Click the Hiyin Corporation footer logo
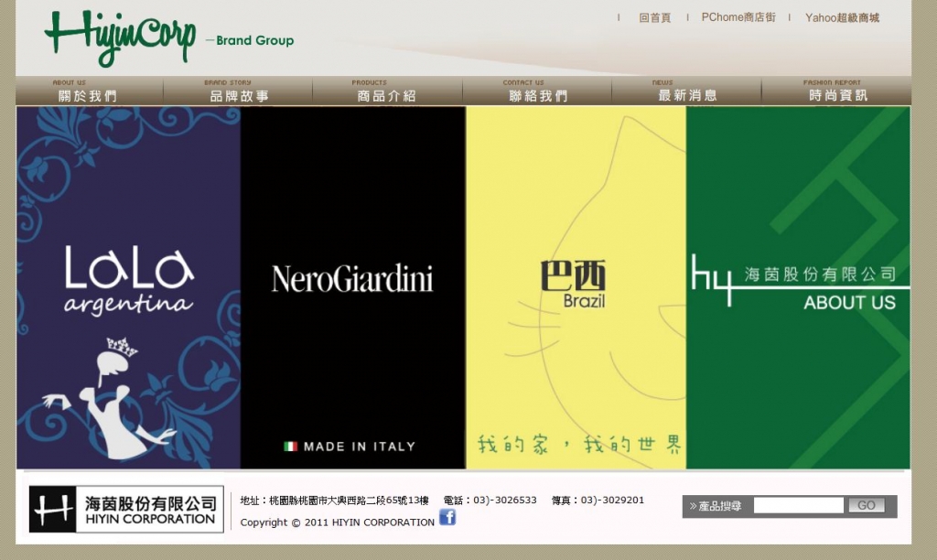937x560 pixels. (126, 509)
